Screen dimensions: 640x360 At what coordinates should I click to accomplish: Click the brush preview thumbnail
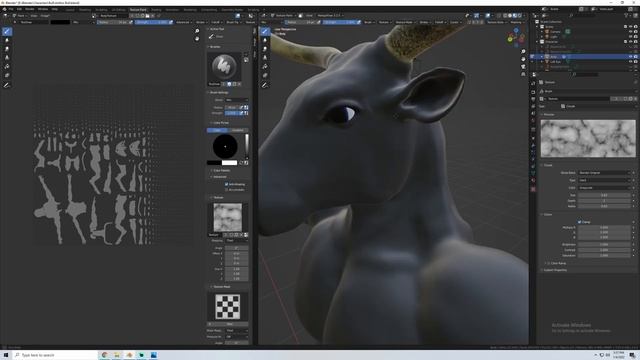click(224, 66)
